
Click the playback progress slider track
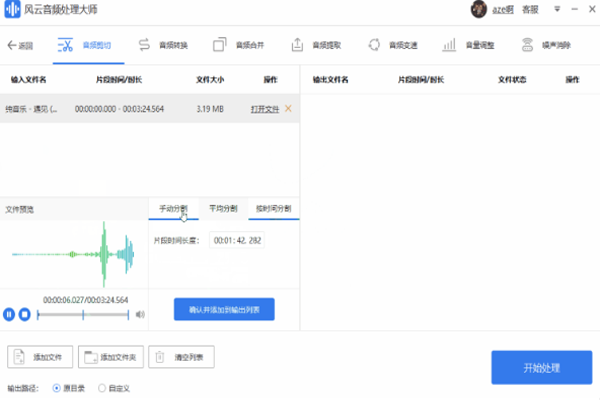pos(85,314)
